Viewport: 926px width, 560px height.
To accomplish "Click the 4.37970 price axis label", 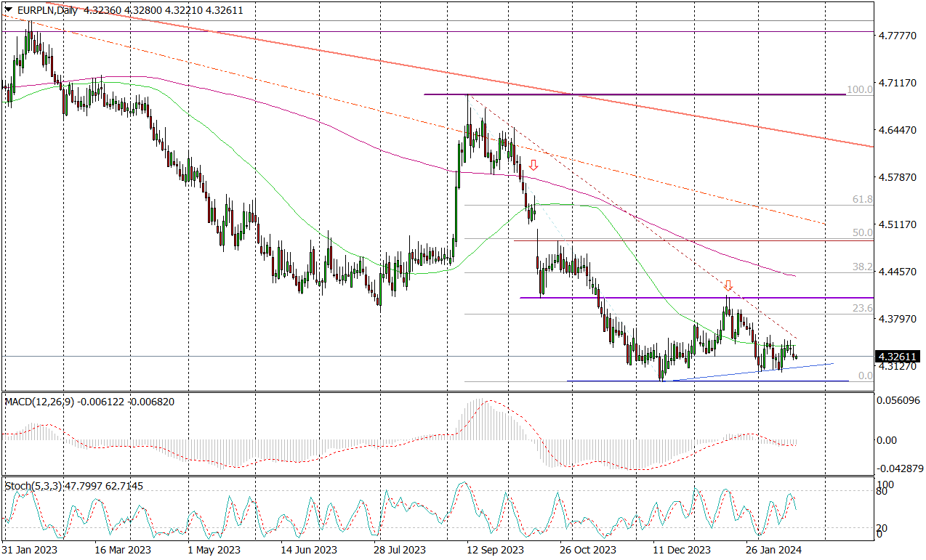I will (x=896, y=320).
